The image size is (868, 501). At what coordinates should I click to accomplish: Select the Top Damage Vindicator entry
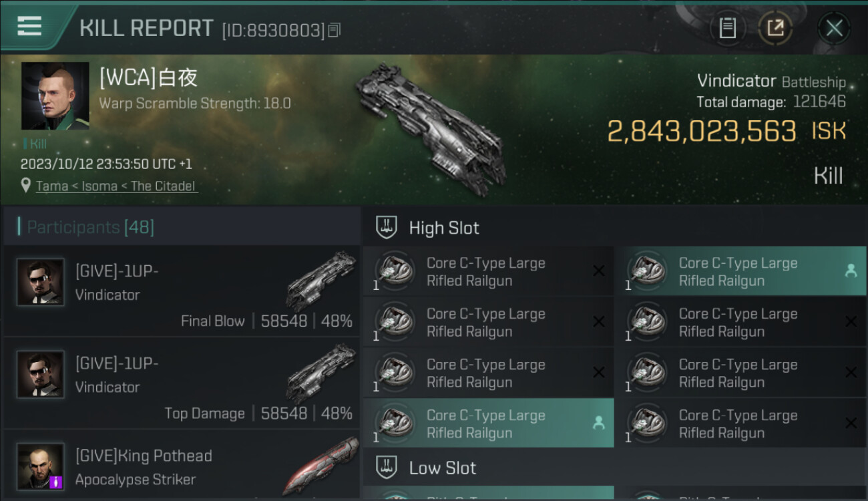[181, 383]
